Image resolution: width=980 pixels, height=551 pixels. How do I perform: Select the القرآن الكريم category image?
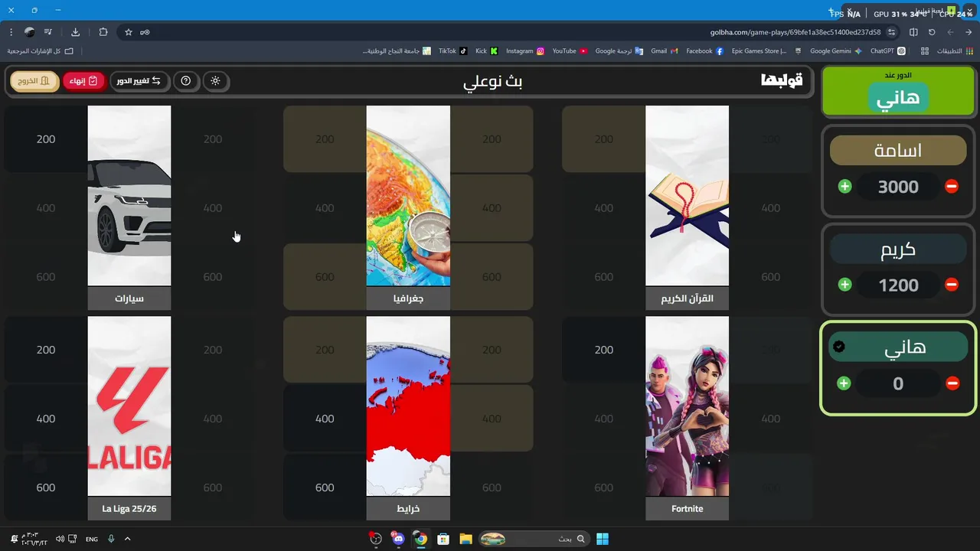pos(687,196)
